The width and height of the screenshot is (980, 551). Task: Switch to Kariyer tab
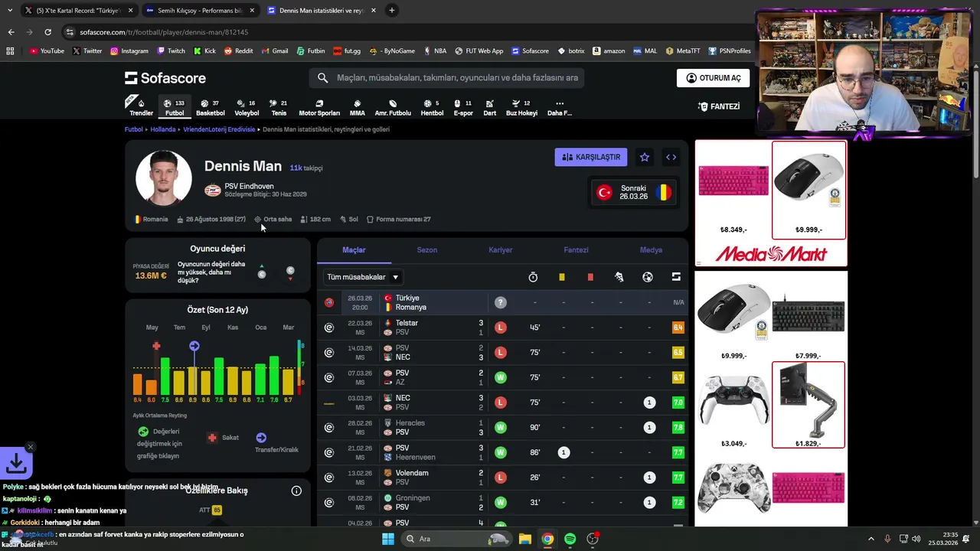(x=501, y=249)
